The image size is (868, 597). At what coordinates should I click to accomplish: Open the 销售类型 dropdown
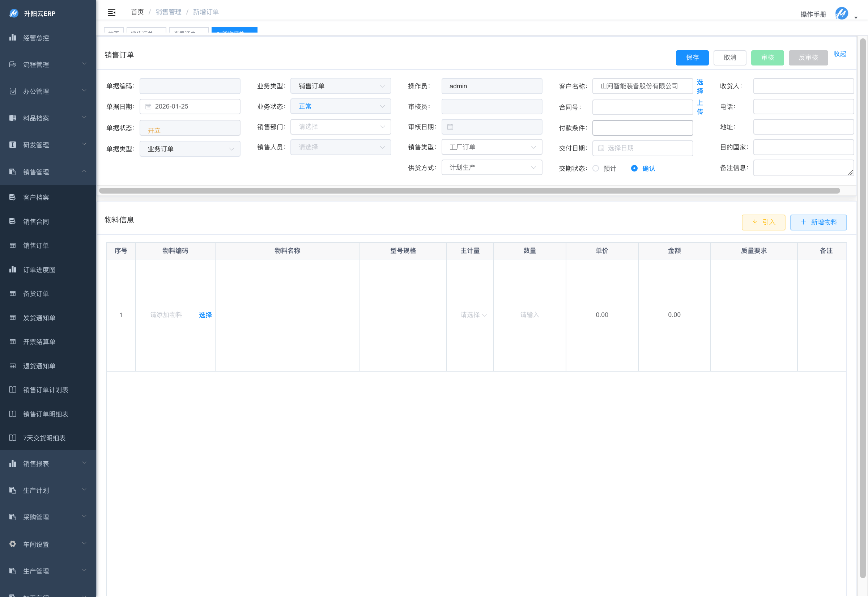pos(492,147)
